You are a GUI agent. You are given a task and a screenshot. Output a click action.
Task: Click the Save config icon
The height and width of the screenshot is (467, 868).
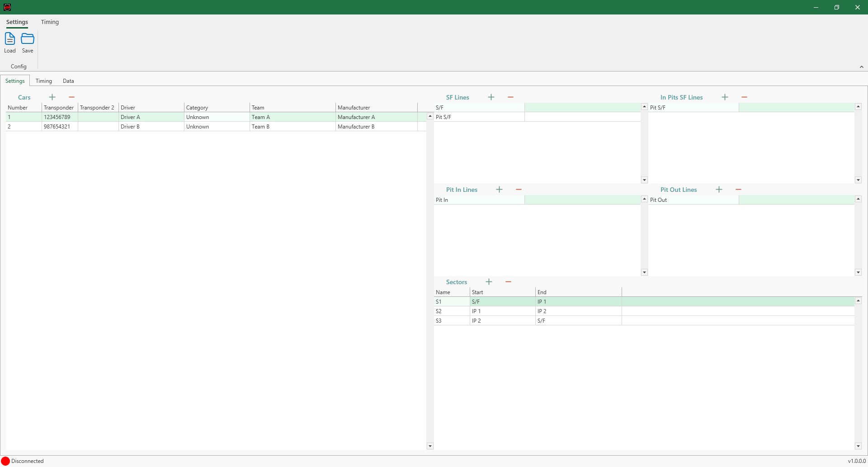(x=28, y=39)
